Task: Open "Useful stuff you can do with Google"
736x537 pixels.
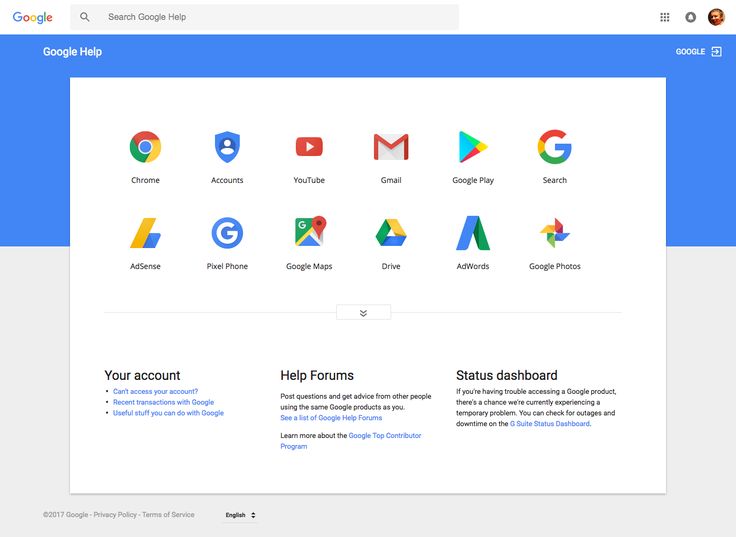Action: (168, 413)
